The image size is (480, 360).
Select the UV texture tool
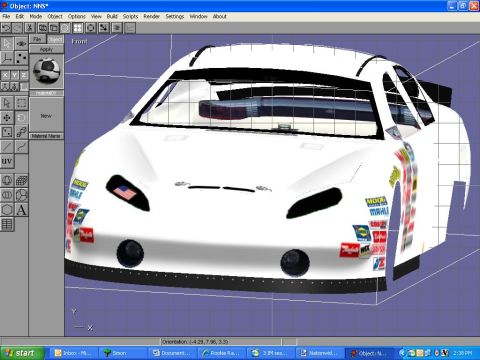(x=7, y=162)
